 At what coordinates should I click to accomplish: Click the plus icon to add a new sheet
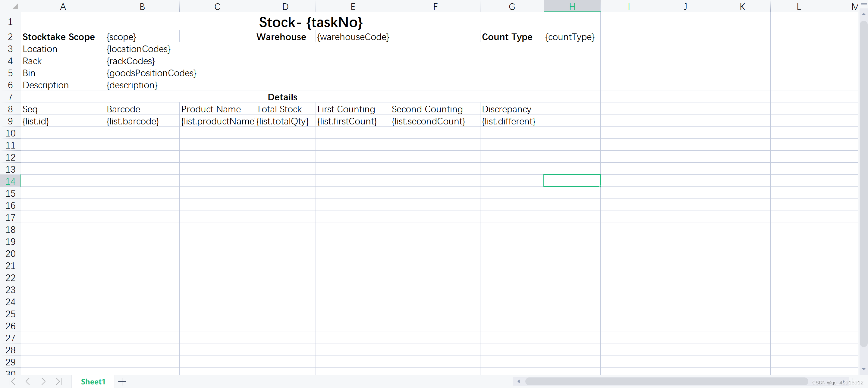[x=122, y=382]
